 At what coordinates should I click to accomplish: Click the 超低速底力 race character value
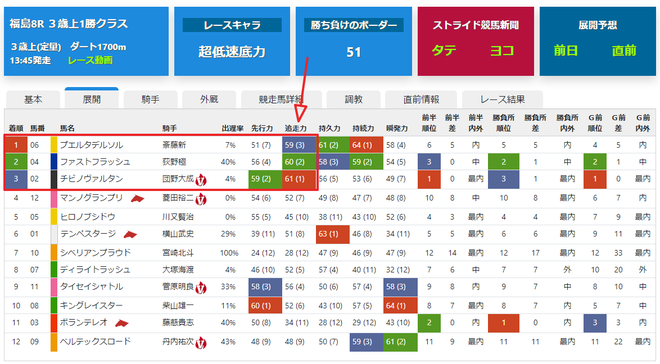click(232, 52)
